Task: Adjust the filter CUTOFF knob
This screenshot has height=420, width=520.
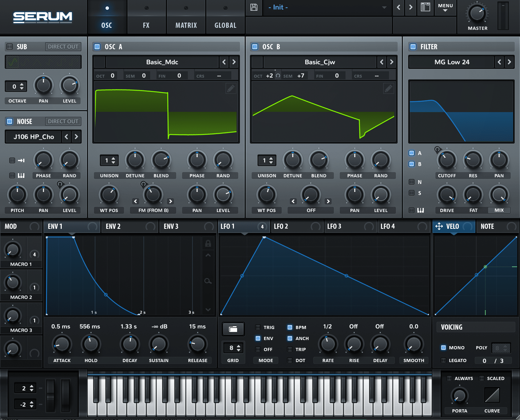Action: [447, 160]
